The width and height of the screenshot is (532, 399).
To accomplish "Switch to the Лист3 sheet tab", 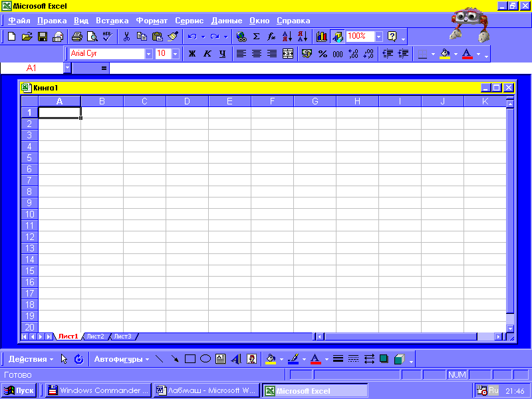I will [122, 336].
